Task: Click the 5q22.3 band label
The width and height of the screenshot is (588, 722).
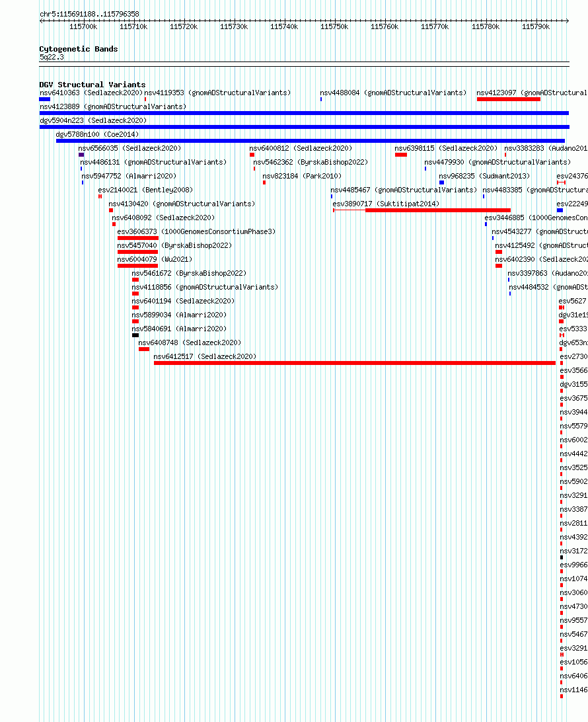Action: (x=52, y=57)
